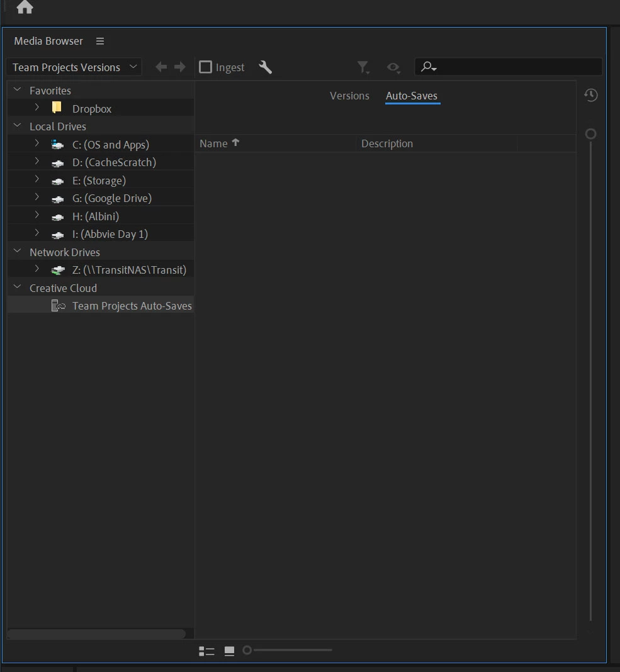Open the Media Browser panel menu
620x672 pixels.
click(x=100, y=41)
